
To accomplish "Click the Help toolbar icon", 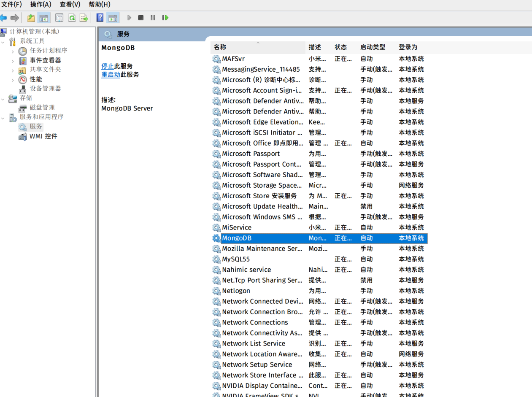I will 100,17.
